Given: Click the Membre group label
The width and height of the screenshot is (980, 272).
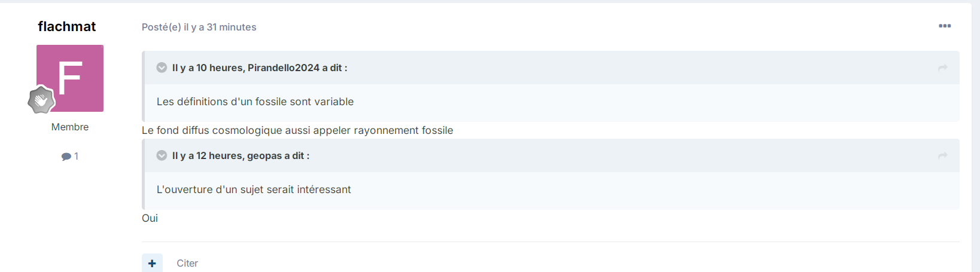Looking at the screenshot, I should (70, 127).
